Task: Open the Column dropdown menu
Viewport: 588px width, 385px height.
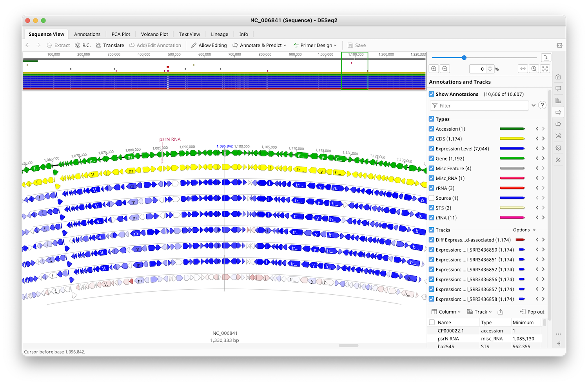Action: [446, 312]
